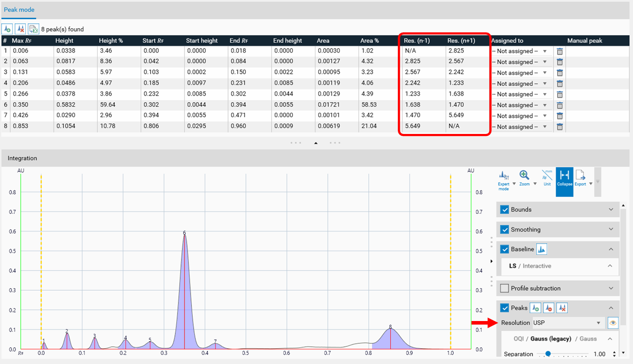Enable the Profile subtraction checkbox
The height and width of the screenshot is (364, 633).
[x=504, y=288]
